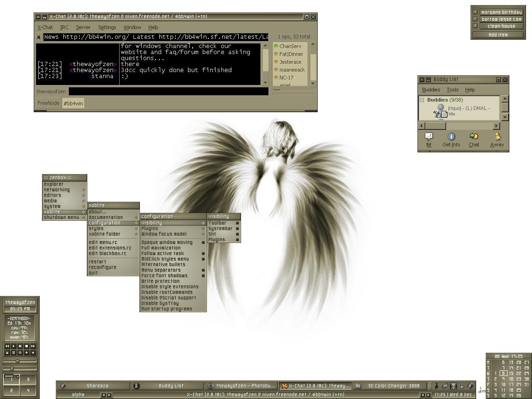Viewport: 532px width, 399px height.
Task: Click the eject button in media controls
Action: 7,352
